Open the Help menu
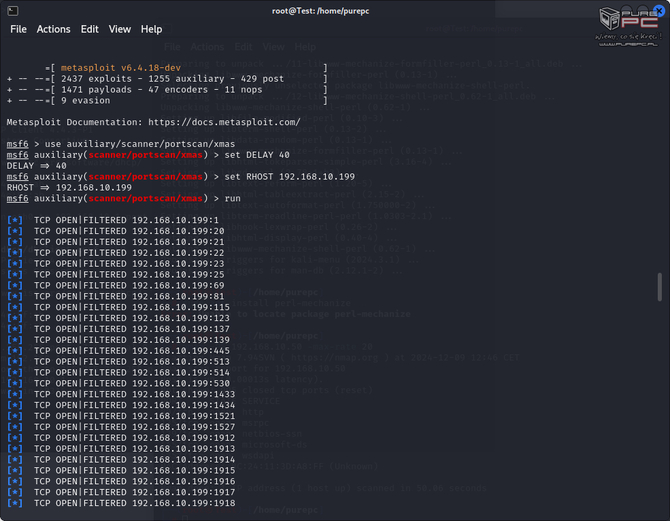The image size is (670, 521). [x=152, y=29]
